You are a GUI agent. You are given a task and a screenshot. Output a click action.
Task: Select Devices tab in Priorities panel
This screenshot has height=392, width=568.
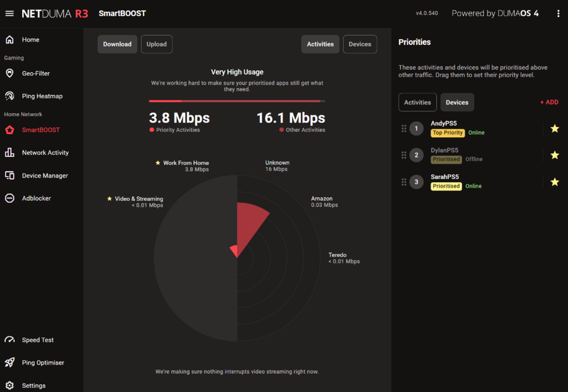pyautogui.click(x=457, y=103)
